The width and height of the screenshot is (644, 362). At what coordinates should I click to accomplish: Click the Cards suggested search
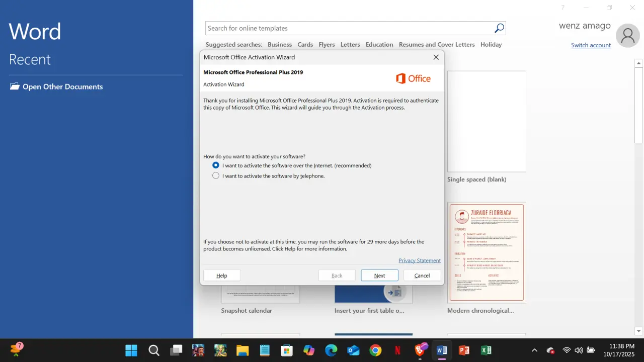point(305,45)
